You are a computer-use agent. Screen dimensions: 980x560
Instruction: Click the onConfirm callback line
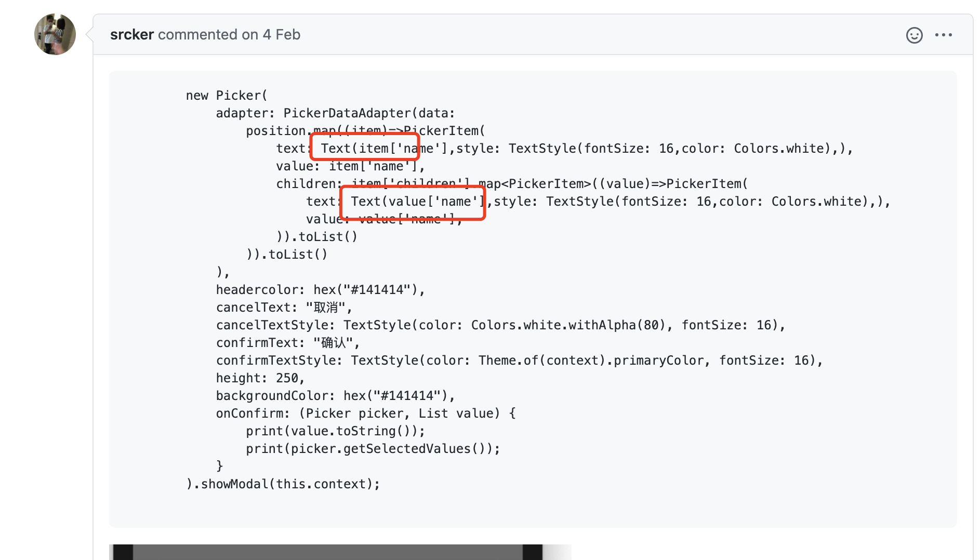pos(365,413)
